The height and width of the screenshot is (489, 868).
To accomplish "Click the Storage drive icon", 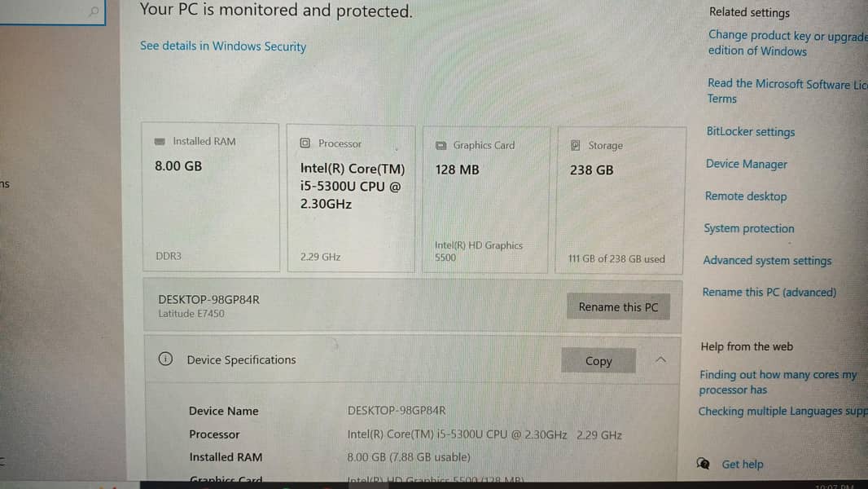I will click(x=575, y=146).
